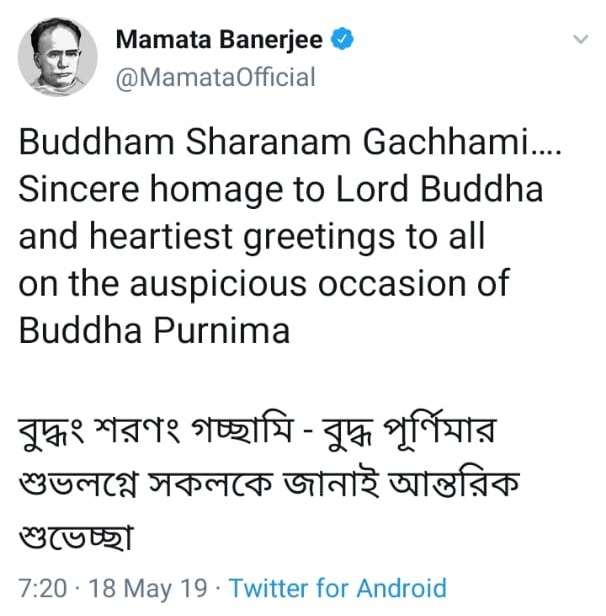The image size is (606, 616).
Task: Click the blue verified badge icon
Action: click(x=342, y=39)
